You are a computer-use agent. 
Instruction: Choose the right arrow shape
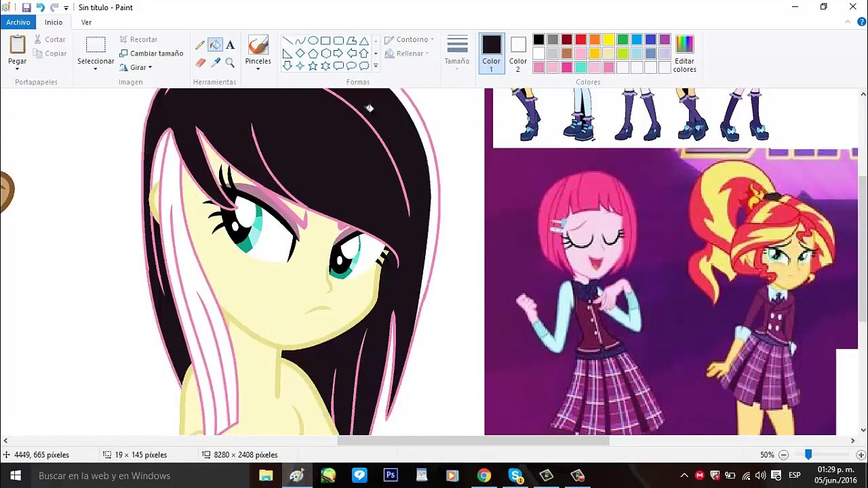tap(338, 54)
